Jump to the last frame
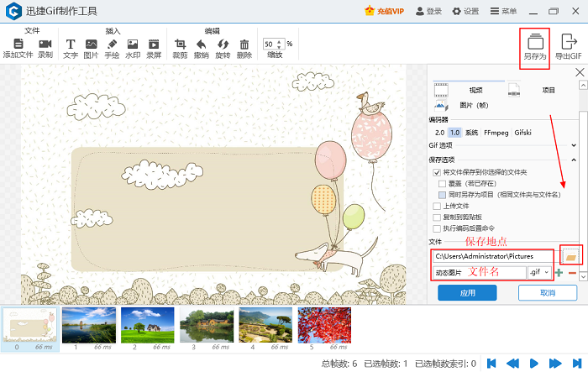This screenshot has height=372, width=588. click(577, 364)
